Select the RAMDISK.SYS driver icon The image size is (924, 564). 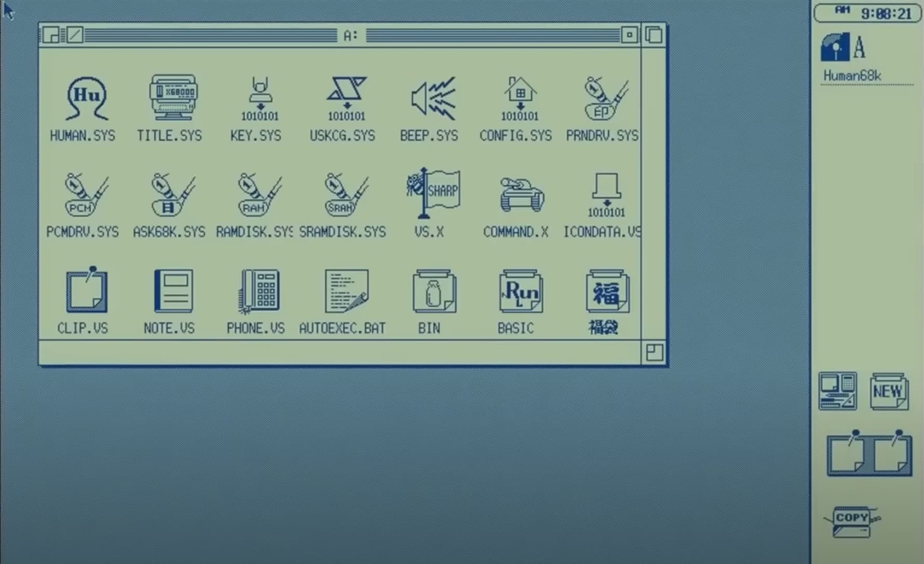[x=260, y=195]
